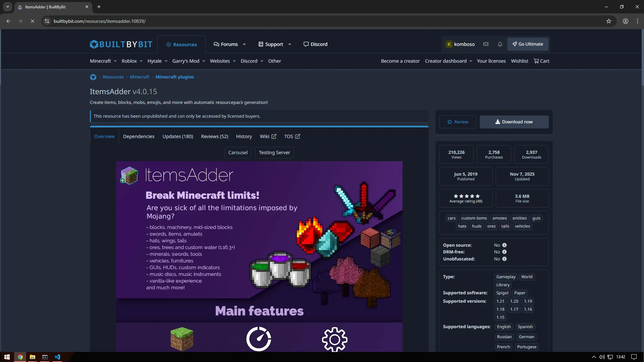Open the Minecraft plugins breadcrumb
Screen dimensions: 644x362
tap(175, 77)
